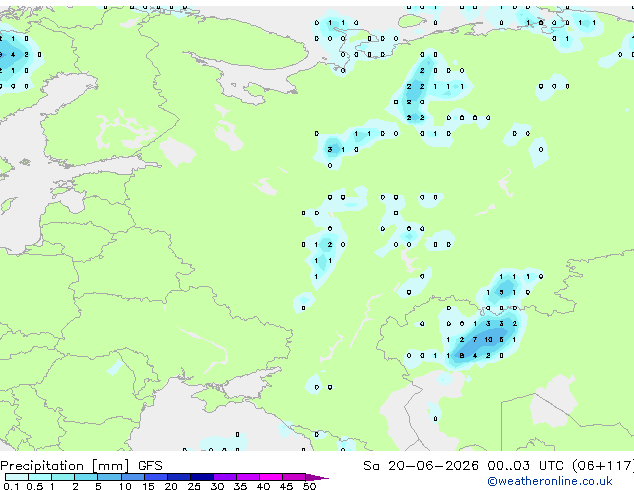The height and width of the screenshot is (490, 634).
Task: Pick the blue swatch between 15 and 20
Action: point(156,477)
